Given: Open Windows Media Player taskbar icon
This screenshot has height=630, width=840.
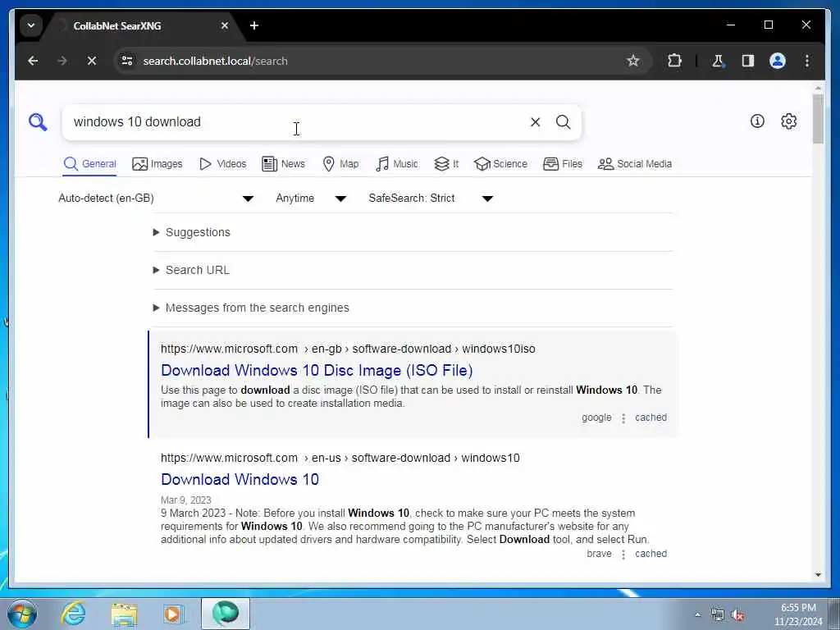Looking at the screenshot, I should [174, 614].
